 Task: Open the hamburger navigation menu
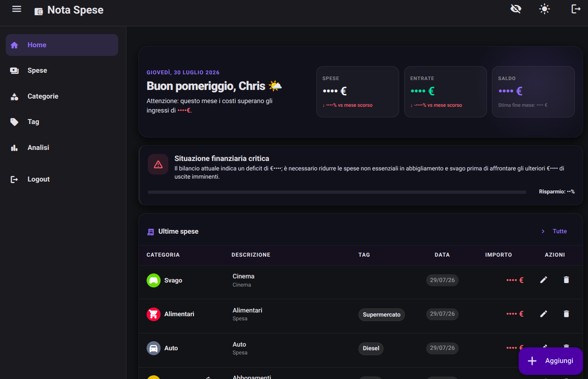[16, 9]
